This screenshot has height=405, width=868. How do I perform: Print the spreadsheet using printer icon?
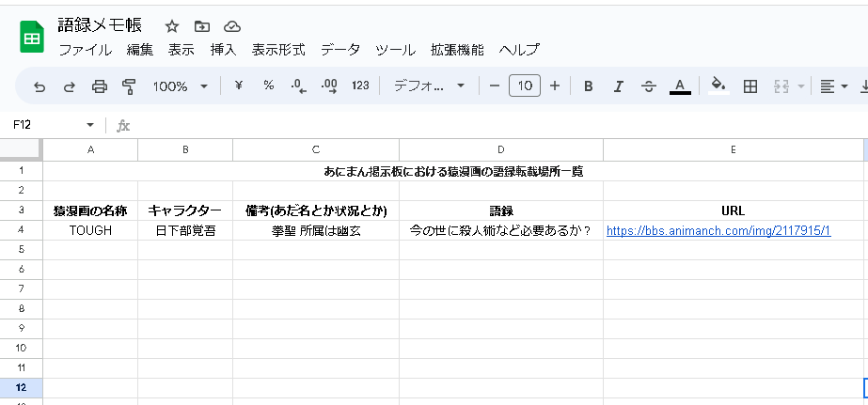click(99, 86)
